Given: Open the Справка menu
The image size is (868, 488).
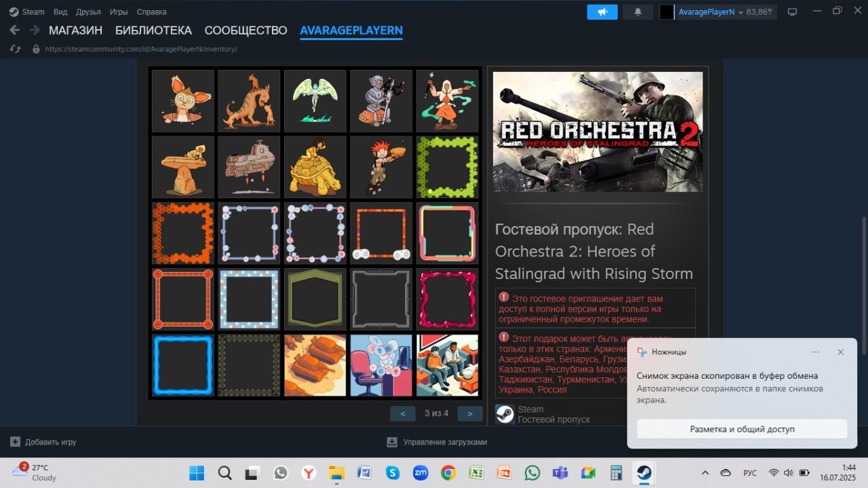Looking at the screenshot, I should pos(151,12).
